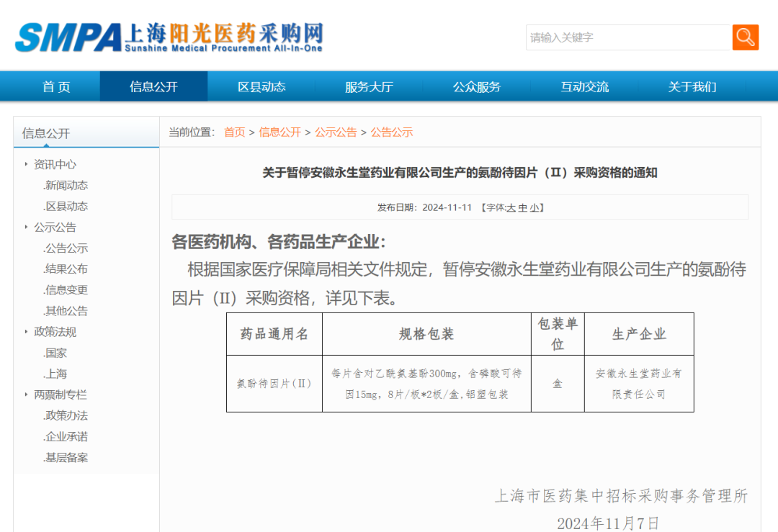Viewport: 778px width, 532px height.
Task: Open 其他公告 in the sidebar
Action: pyautogui.click(x=66, y=311)
